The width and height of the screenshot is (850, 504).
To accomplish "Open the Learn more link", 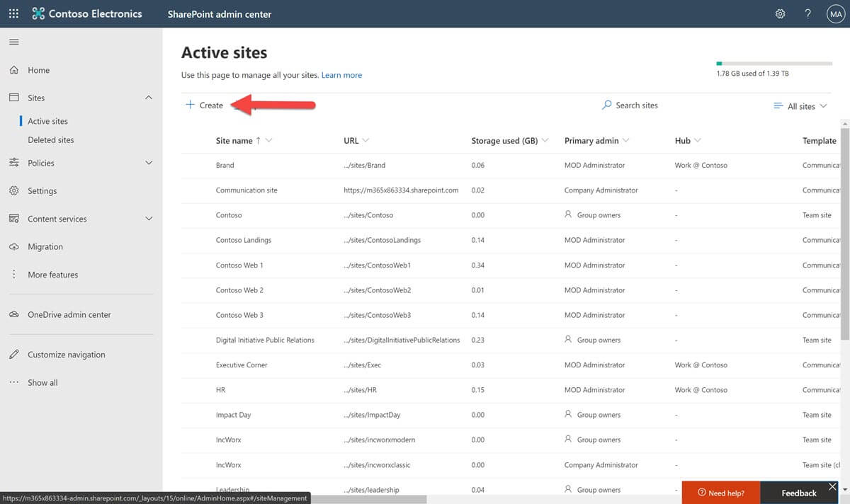I will tap(341, 75).
